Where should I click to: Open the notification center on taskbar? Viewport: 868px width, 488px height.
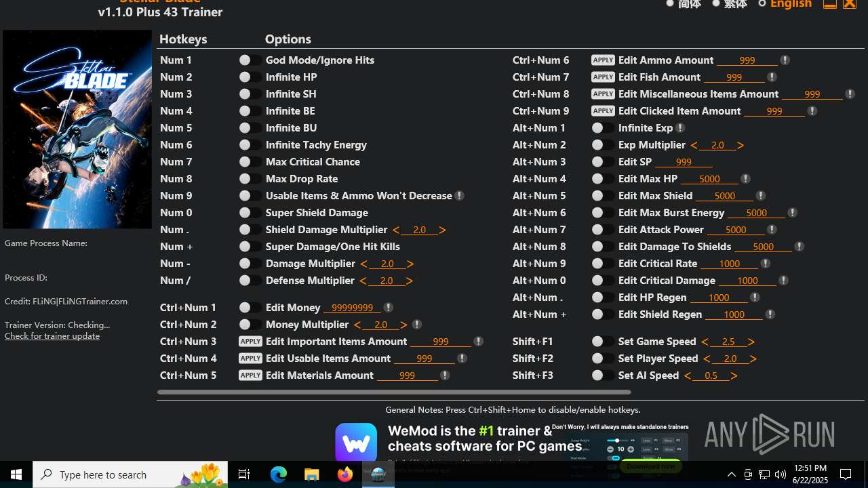pos(846,474)
